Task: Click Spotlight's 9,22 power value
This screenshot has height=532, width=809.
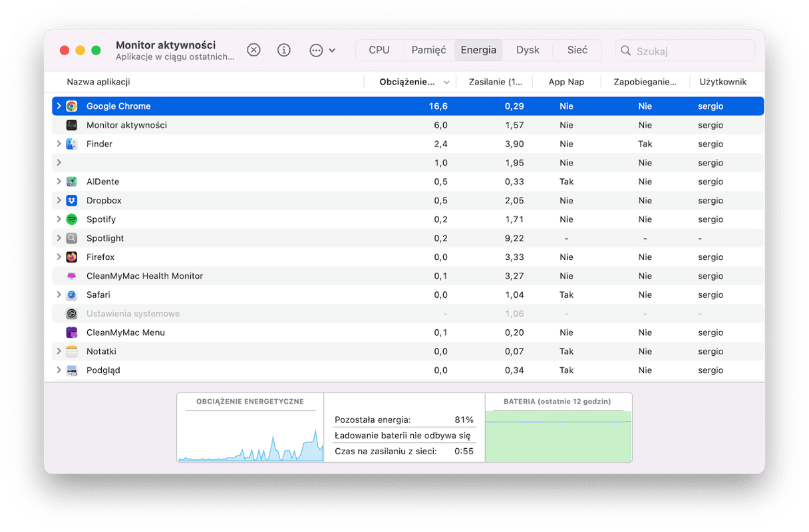Action: click(514, 238)
